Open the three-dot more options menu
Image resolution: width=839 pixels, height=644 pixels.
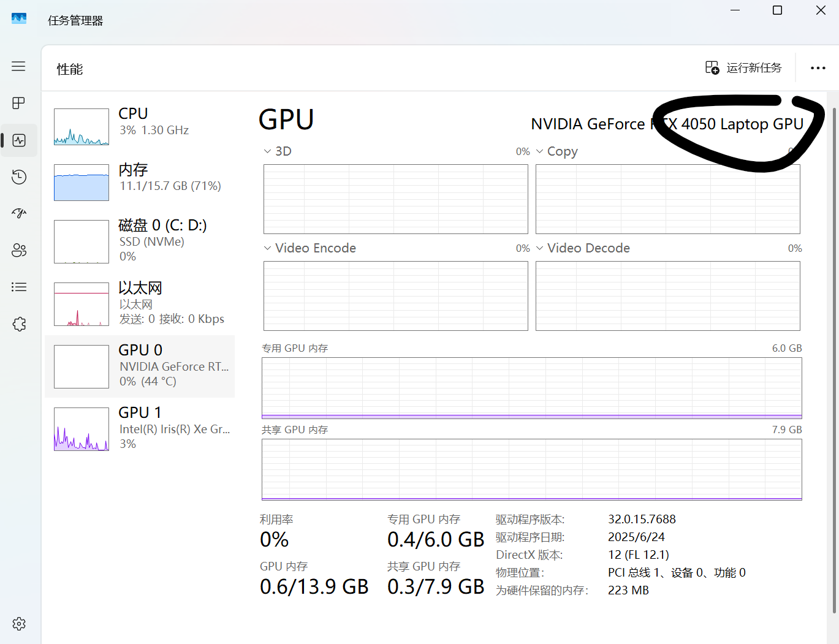pyautogui.click(x=818, y=68)
